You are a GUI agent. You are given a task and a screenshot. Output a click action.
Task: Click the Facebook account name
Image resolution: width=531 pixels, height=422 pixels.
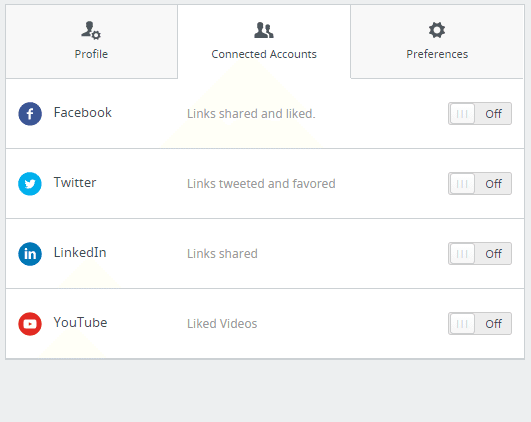(x=83, y=113)
